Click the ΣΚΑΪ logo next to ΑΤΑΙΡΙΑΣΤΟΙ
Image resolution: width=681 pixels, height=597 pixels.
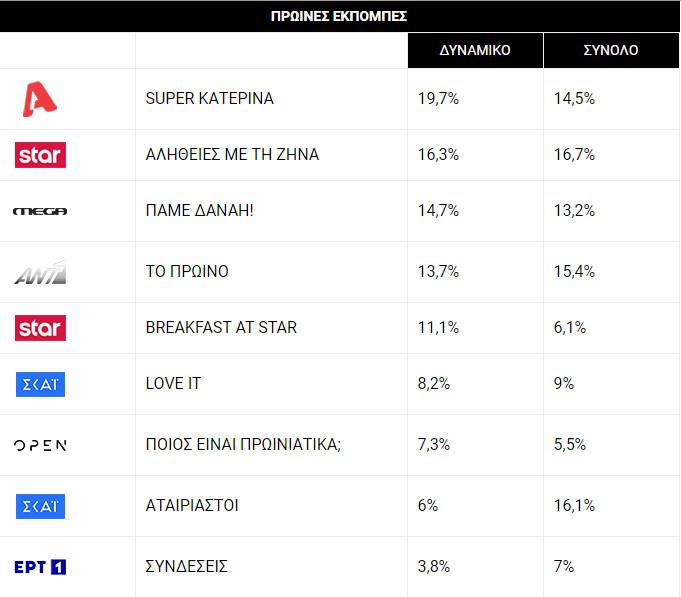(x=40, y=506)
